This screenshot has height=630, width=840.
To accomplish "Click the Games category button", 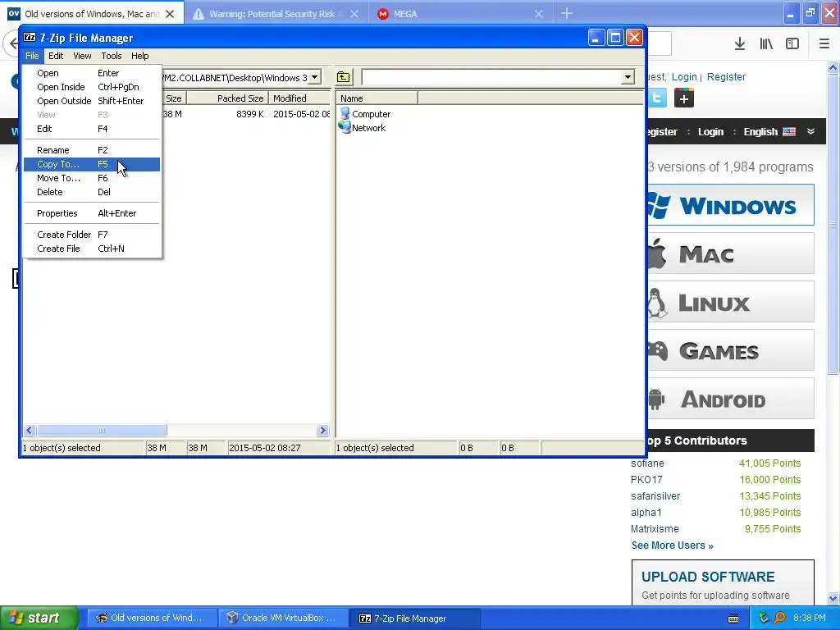I will (x=731, y=350).
